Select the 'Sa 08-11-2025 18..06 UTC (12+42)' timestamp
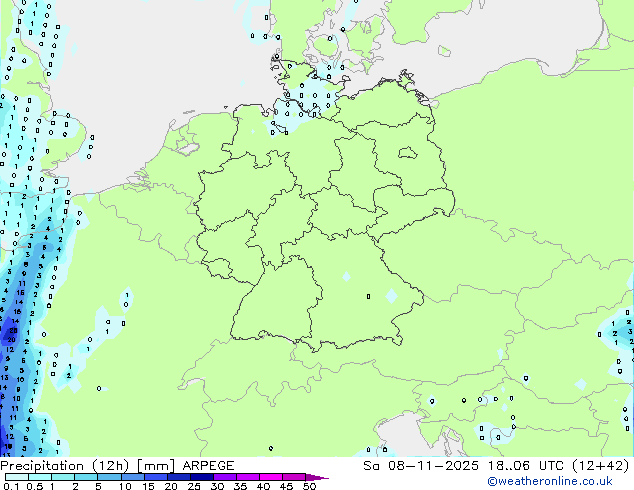 (496, 466)
